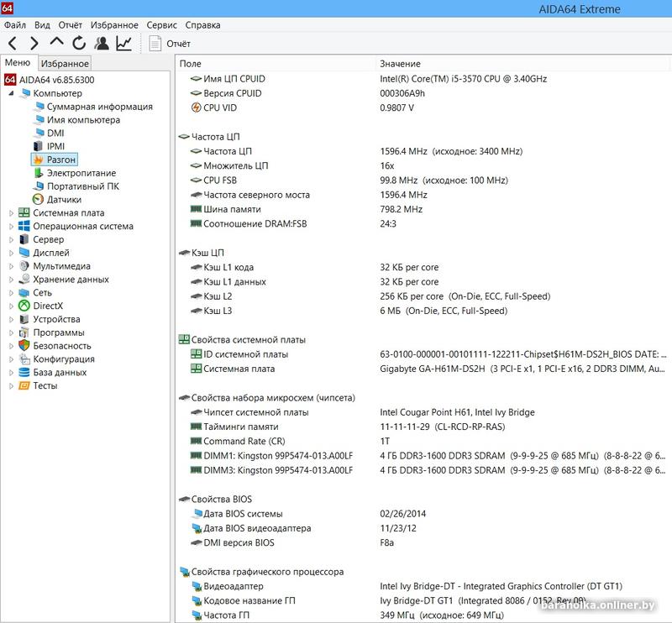This screenshot has width=672, height=623.
Task: Open the Файл menu
Action: 15,25
